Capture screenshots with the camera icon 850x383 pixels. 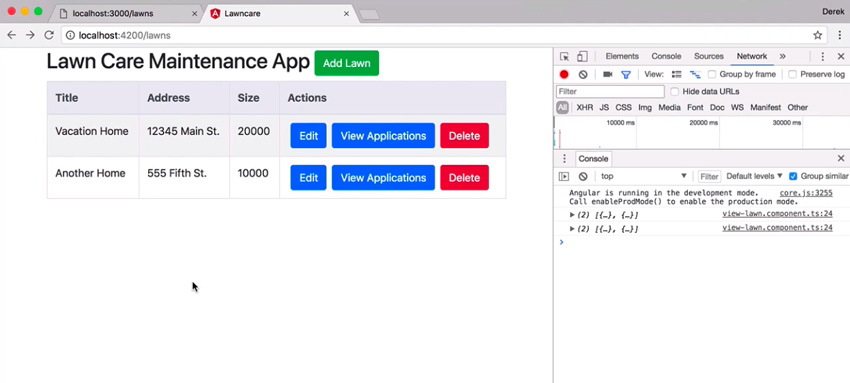[608, 74]
